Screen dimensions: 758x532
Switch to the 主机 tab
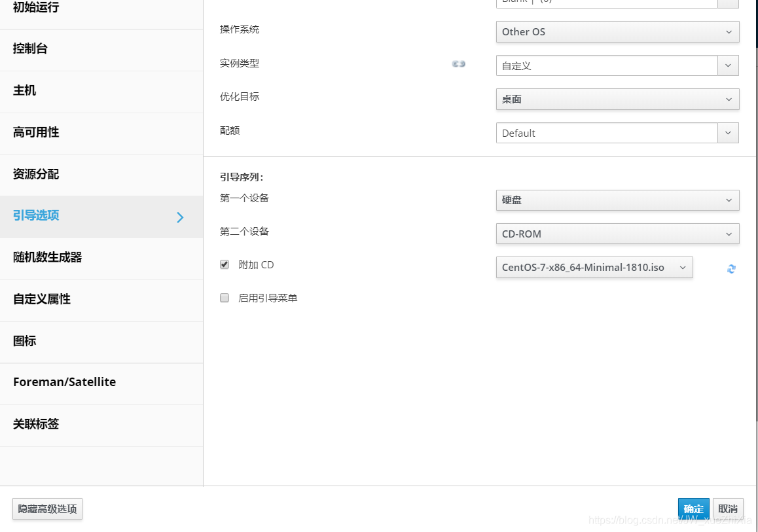click(x=101, y=91)
